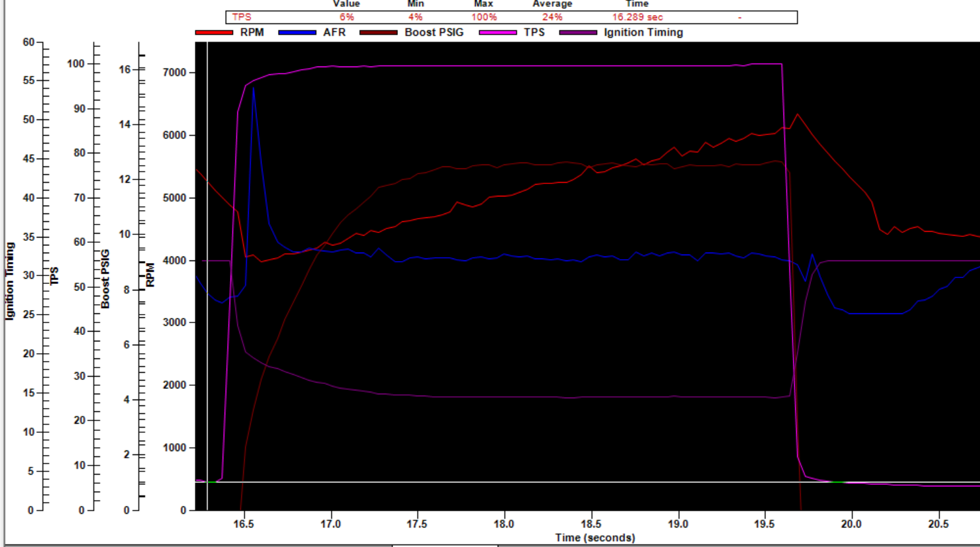Click the 18.0 second mark on the time axis
The image size is (980, 547).
pos(504,524)
